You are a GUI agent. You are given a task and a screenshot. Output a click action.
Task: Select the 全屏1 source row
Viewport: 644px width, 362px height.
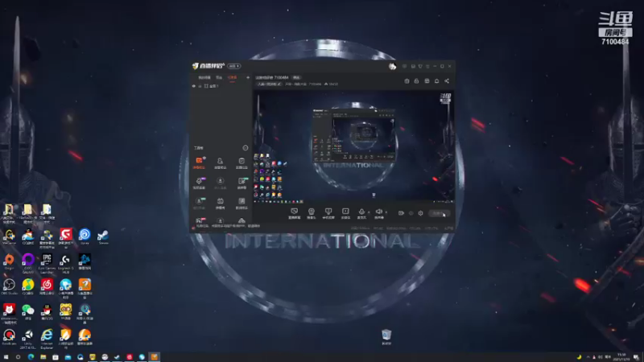(x=221, y=86)
